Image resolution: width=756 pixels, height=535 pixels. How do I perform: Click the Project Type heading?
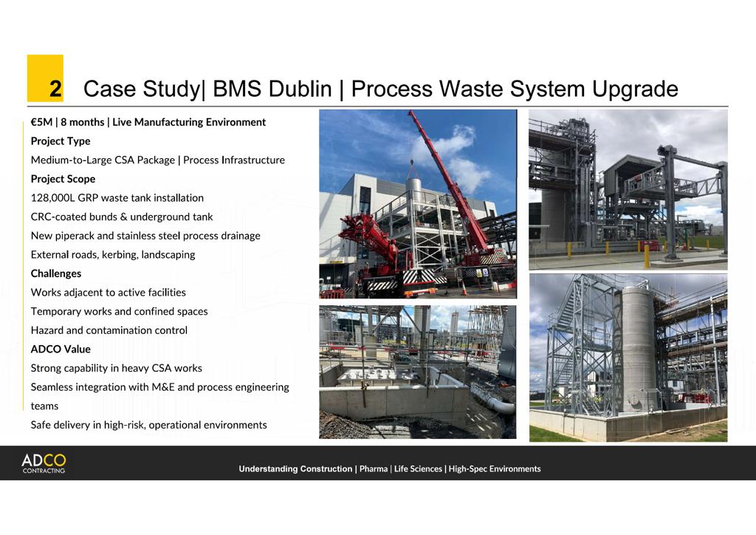point(61,140)
